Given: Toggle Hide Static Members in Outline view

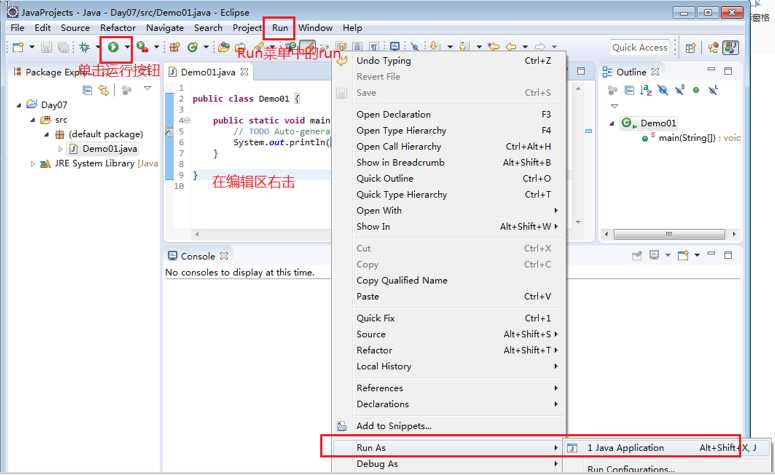Looking at the screenshot, I should tap(680, 90).
